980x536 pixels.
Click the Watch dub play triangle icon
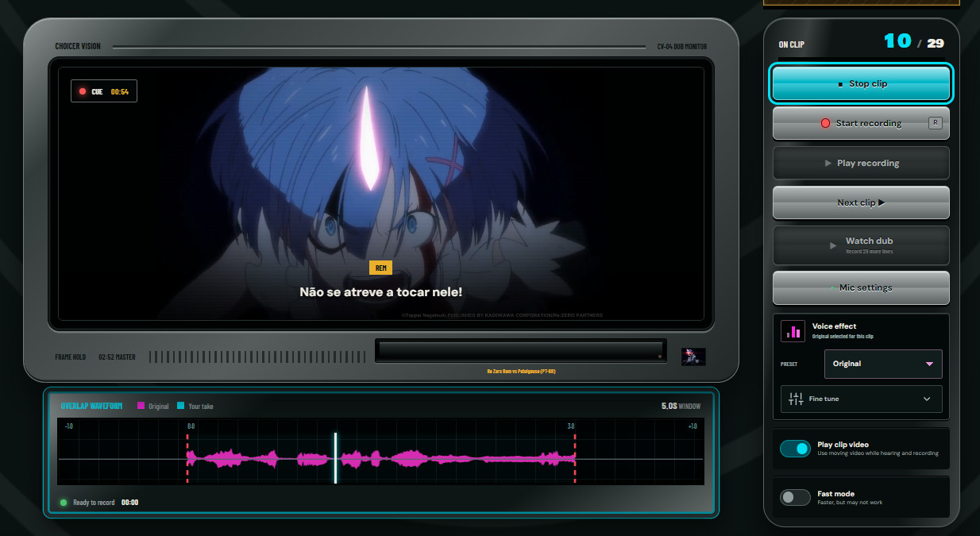(833, 245)
